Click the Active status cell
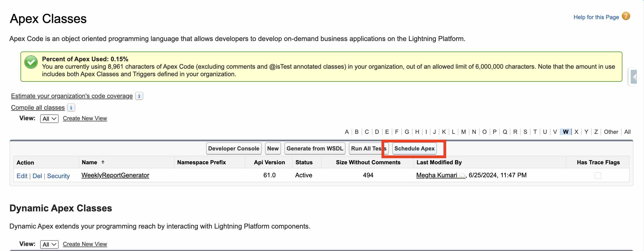The width and height of the screenshot is (644, 251). [x=304, y=175]
